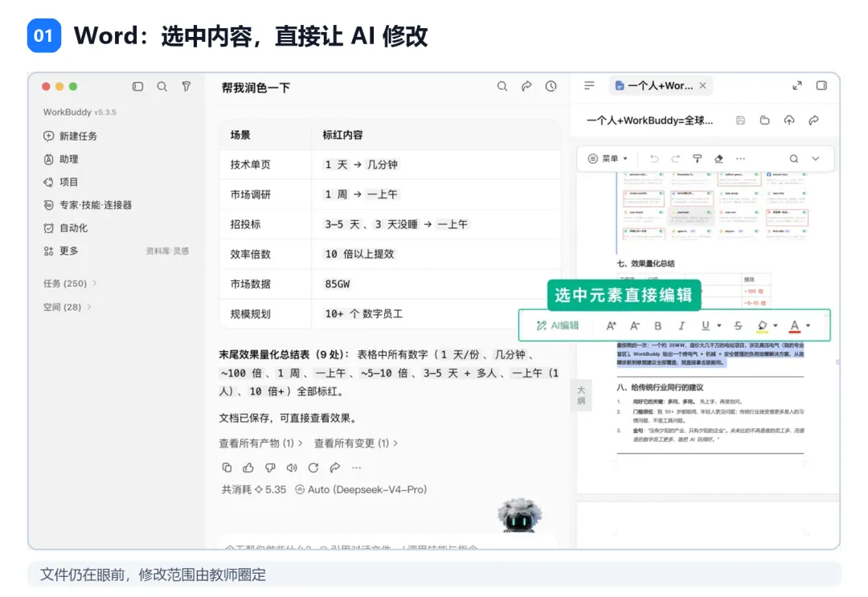This screenshot has height=597, width=868.
Task: Share the document using arrow icon
Action: [x=813, y=120]
